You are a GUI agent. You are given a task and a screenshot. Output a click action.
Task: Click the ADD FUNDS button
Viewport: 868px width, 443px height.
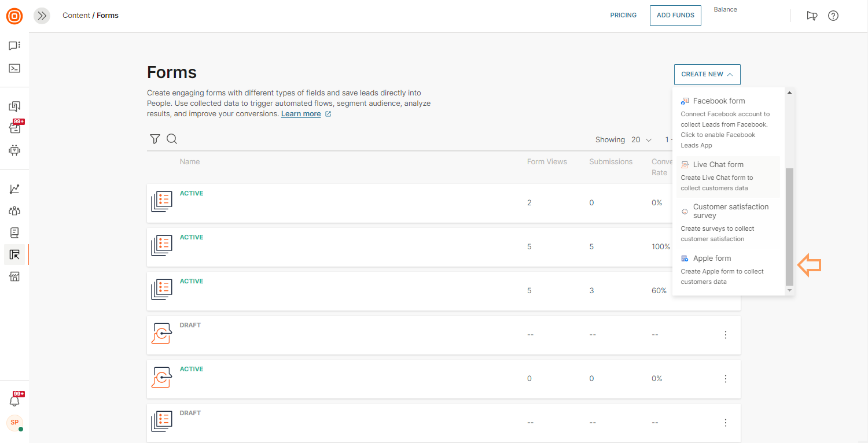(675, 16)
